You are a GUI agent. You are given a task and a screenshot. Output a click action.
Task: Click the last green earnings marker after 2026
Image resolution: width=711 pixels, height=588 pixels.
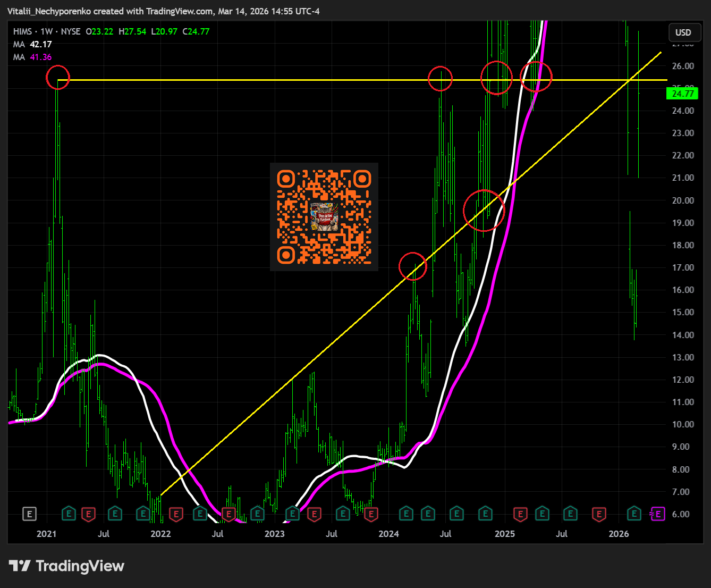634,514
